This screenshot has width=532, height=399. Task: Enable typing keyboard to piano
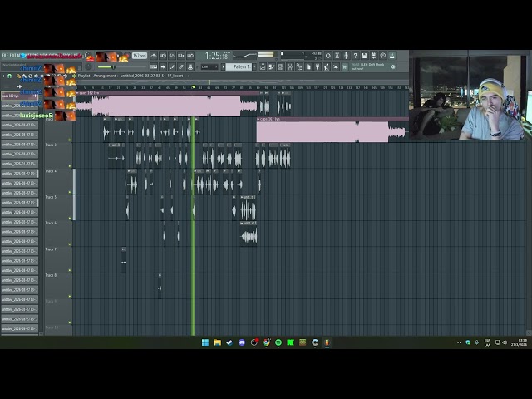coord(154,66)
